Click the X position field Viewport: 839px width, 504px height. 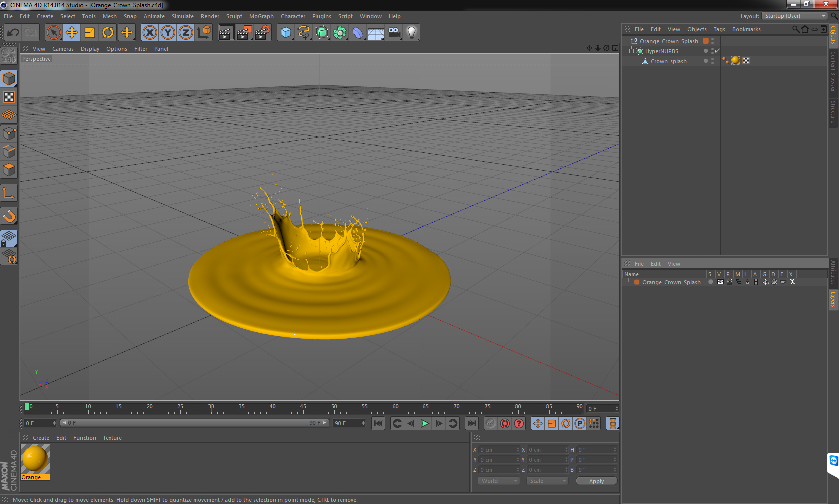point(499,450)
